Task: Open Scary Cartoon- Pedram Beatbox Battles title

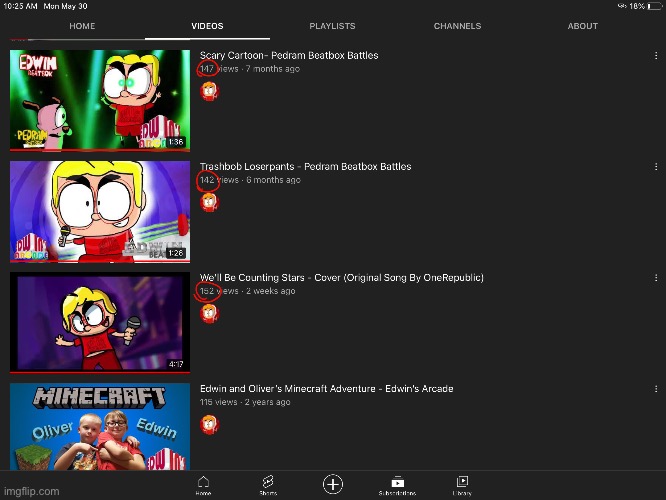Action: pyautogui.click(x=289, y=55)
